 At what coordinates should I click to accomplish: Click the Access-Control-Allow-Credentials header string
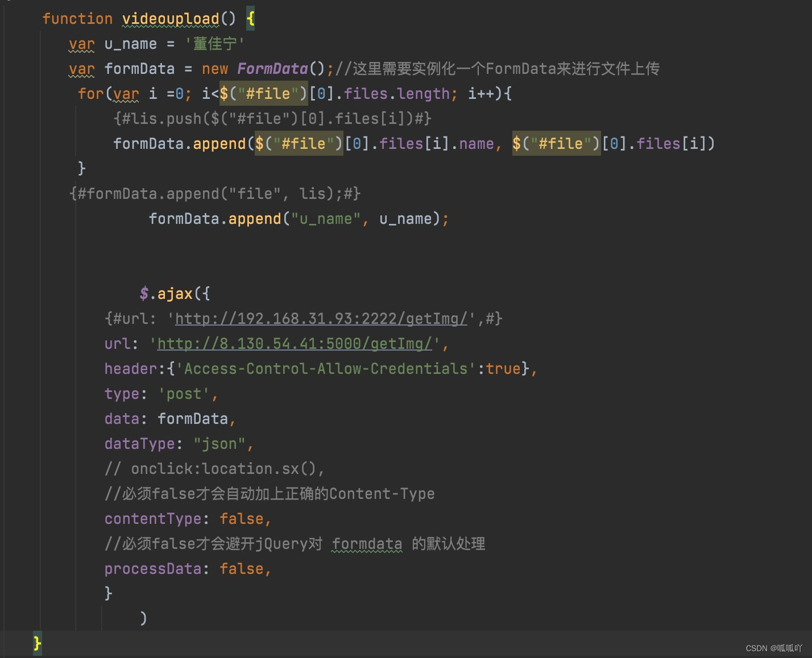click(x=326, y=369)
